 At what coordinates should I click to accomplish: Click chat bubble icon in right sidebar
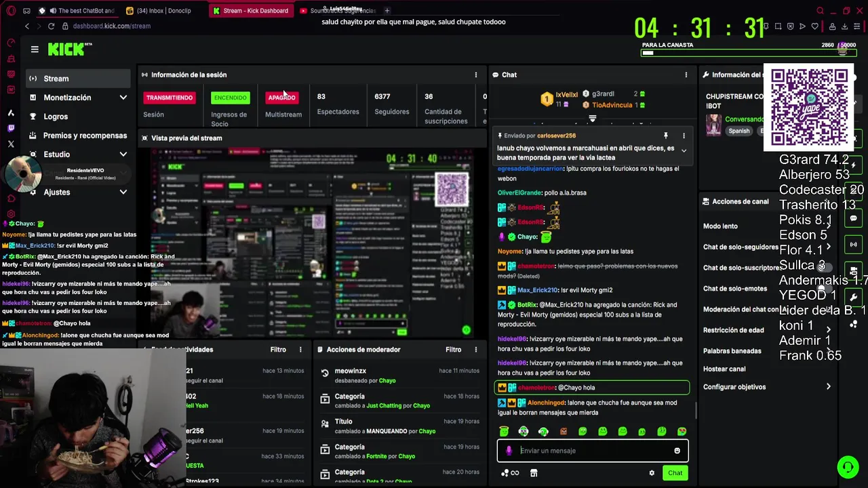point(854,218)
